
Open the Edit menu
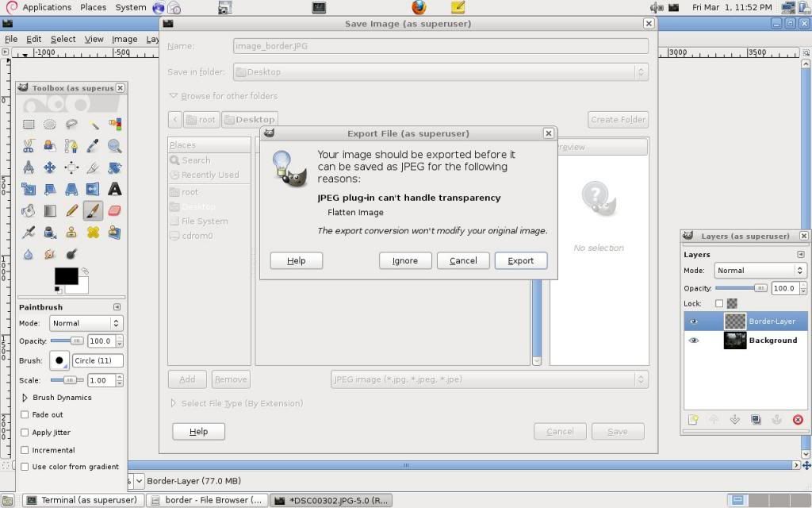coord(33,39)
